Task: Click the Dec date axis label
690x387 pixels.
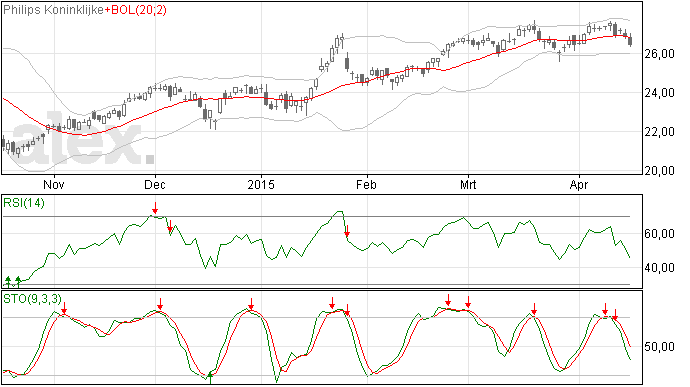Action: 155,184
